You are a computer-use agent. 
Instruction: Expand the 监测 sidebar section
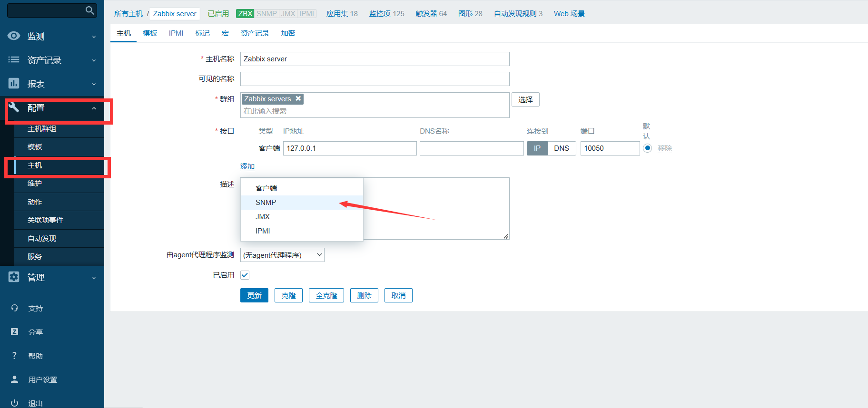point(94,37)
